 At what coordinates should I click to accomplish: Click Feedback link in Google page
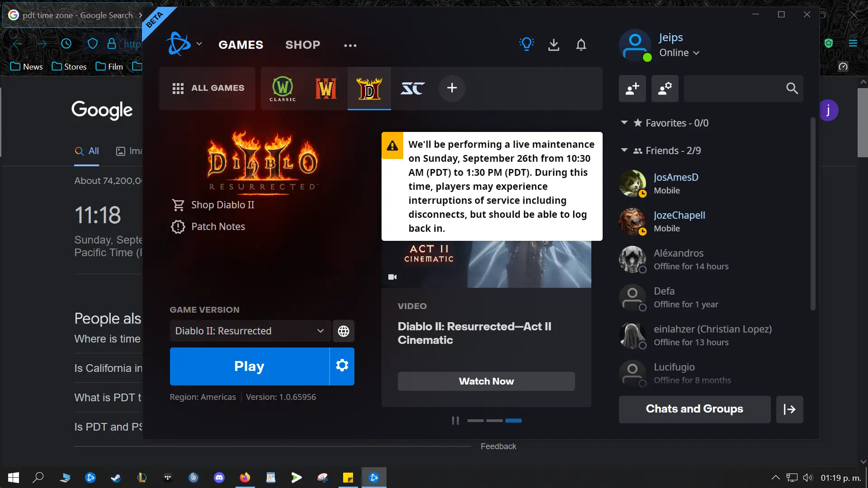498,446
